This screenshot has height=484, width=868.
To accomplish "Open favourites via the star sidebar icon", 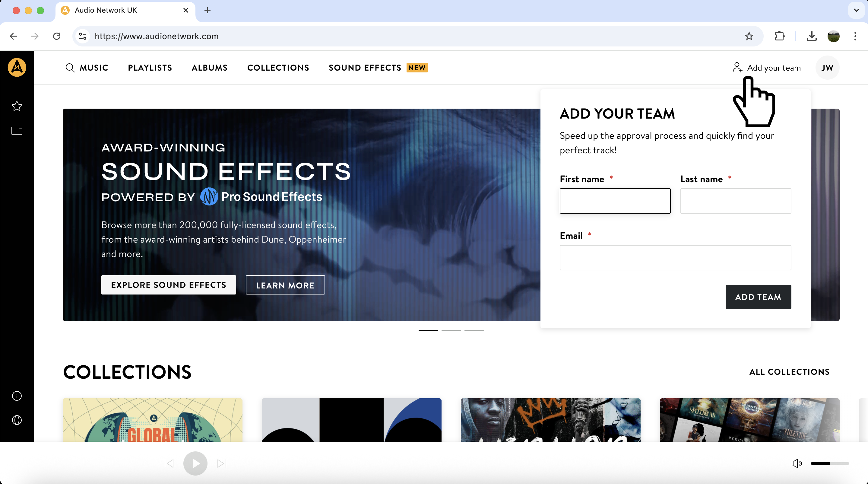I will [x=17, y=106].
